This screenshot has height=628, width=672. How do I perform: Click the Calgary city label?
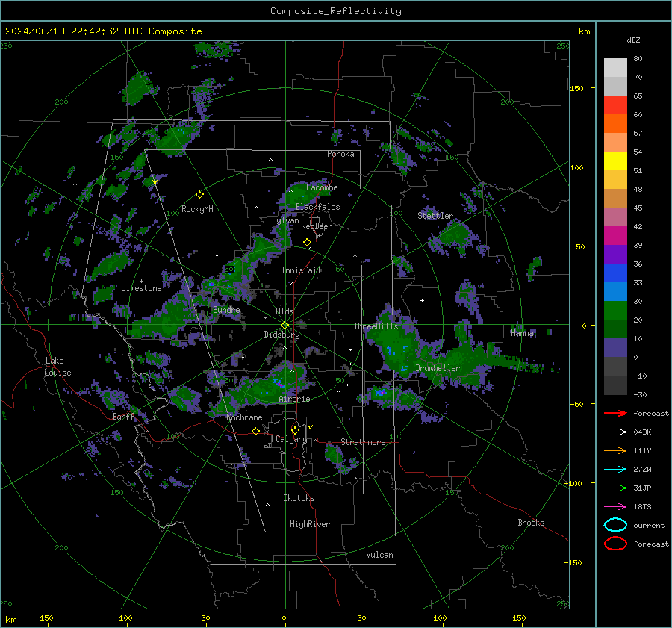tap(291, 439)
